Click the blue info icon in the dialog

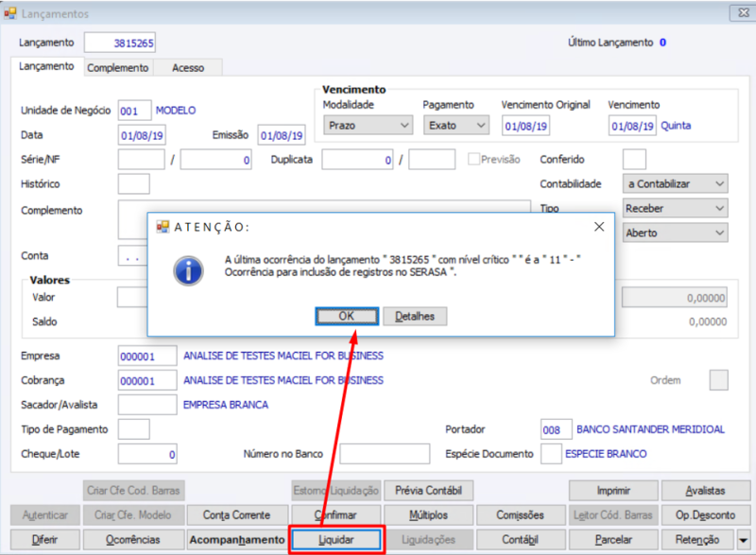tap(188, 271)
